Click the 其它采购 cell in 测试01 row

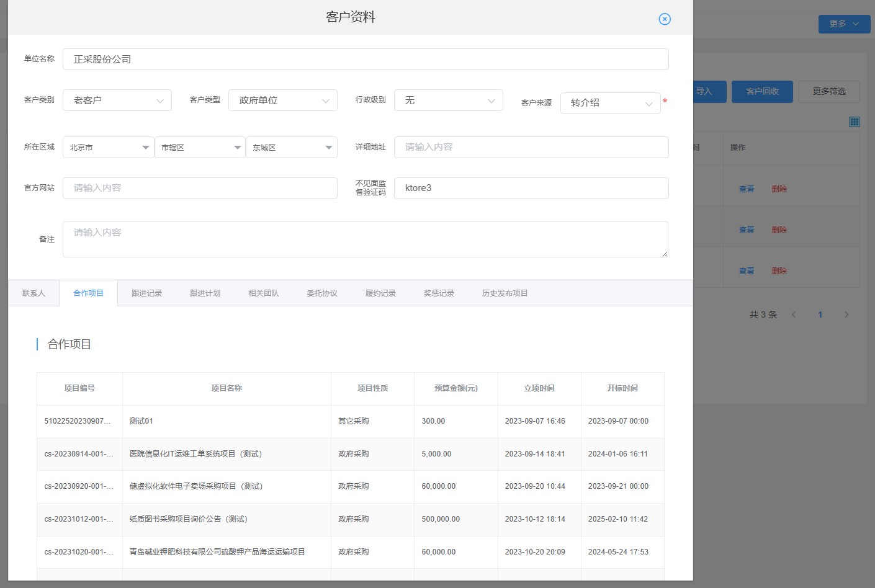[x=354, y=421]
